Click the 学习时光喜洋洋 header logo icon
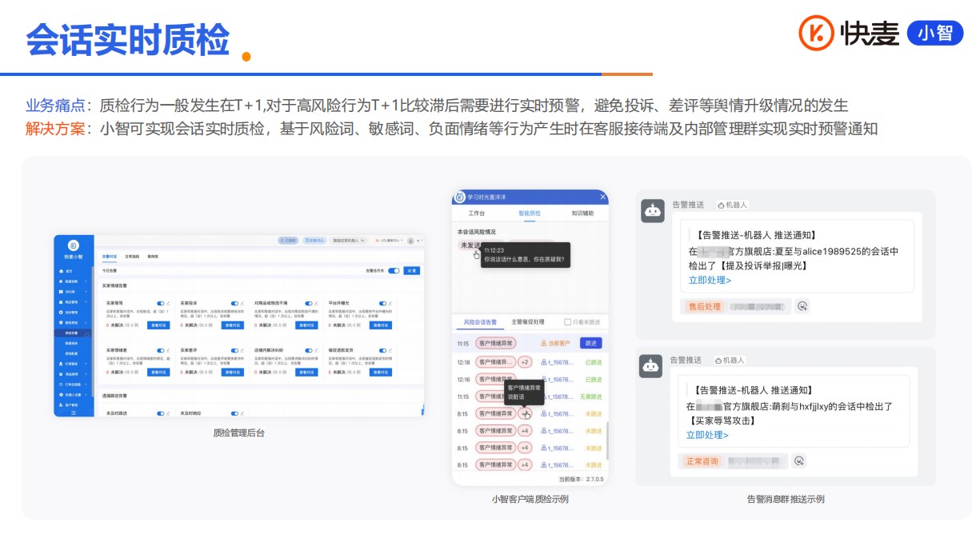This screenshot has width=980, height=542. tap(460, 197)
